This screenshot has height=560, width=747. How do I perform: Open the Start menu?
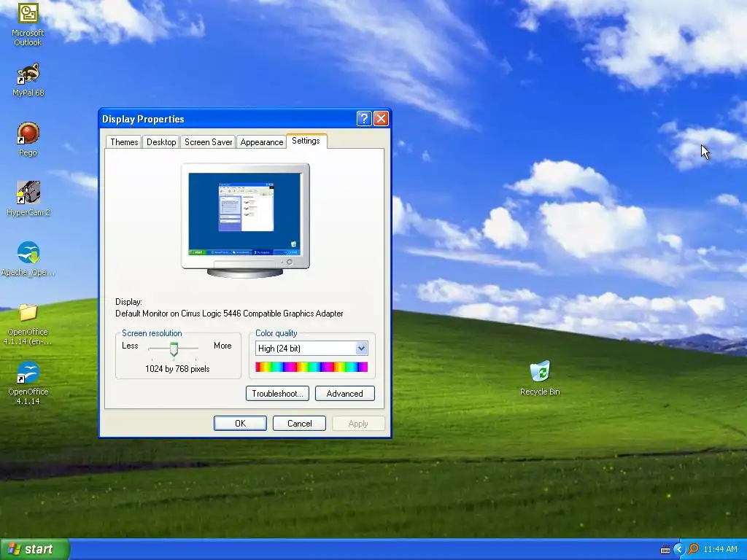(x=35, y=549)
